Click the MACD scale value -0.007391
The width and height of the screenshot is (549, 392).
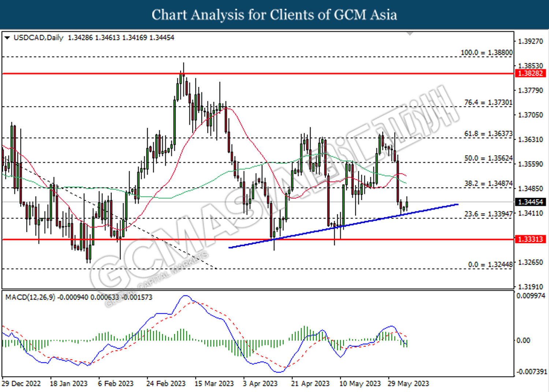click(531, 372)
